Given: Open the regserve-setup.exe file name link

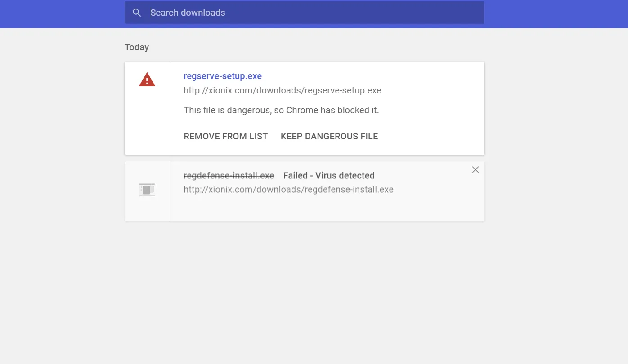Looking at the screenshot, I should tap(223, 76).
